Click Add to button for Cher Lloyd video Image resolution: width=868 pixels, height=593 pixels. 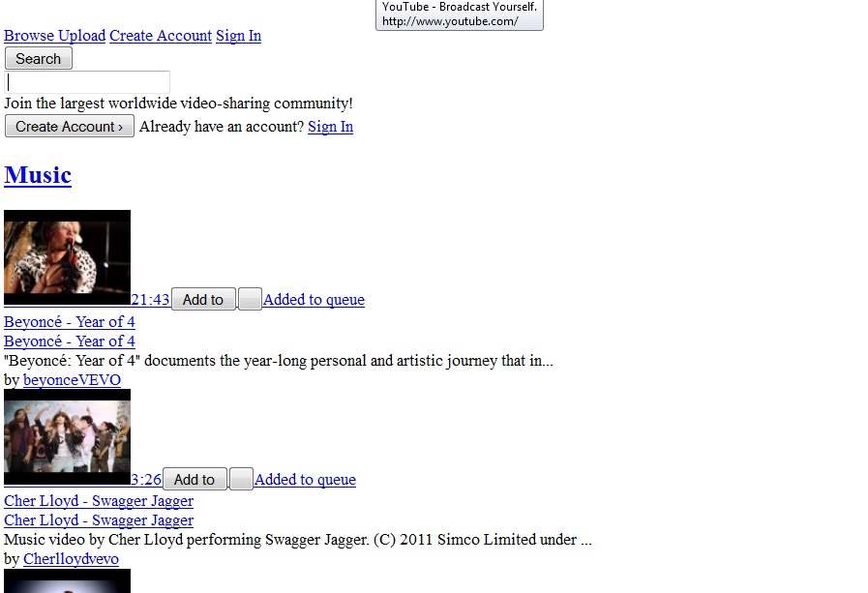[195, 479]
